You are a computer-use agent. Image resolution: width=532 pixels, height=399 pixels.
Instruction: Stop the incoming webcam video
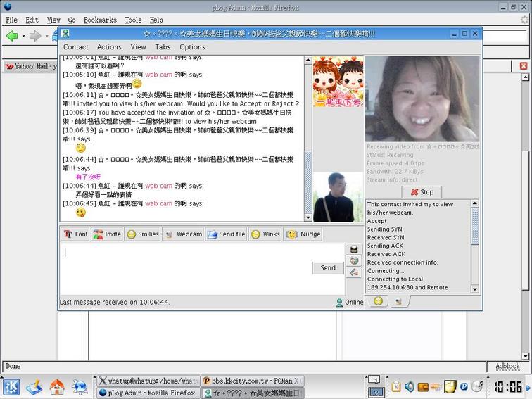[422, 192]
